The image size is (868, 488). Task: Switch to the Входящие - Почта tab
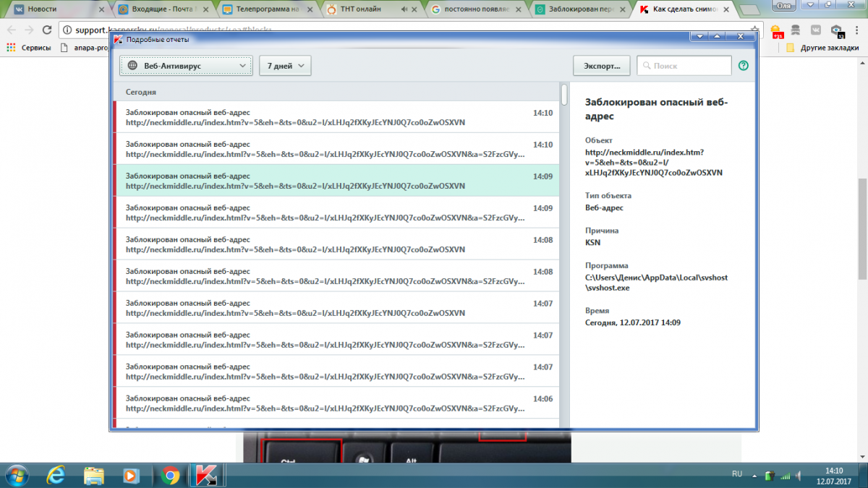[163, 9]
